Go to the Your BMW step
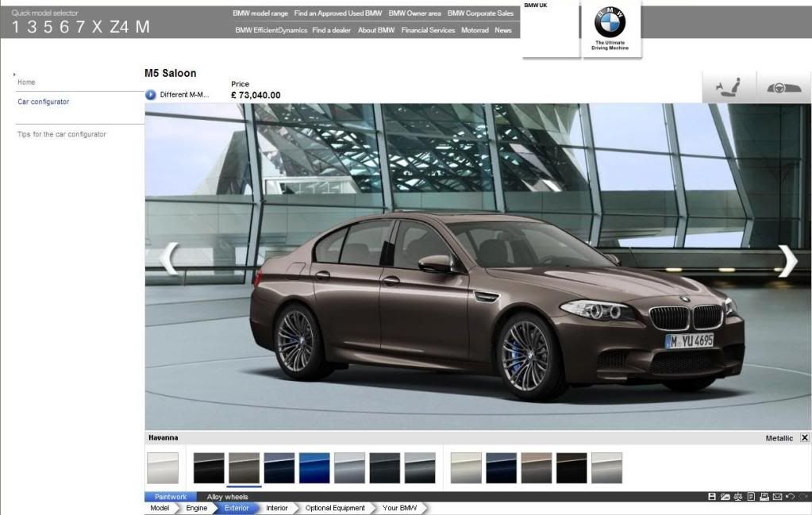 pos(399,509)
